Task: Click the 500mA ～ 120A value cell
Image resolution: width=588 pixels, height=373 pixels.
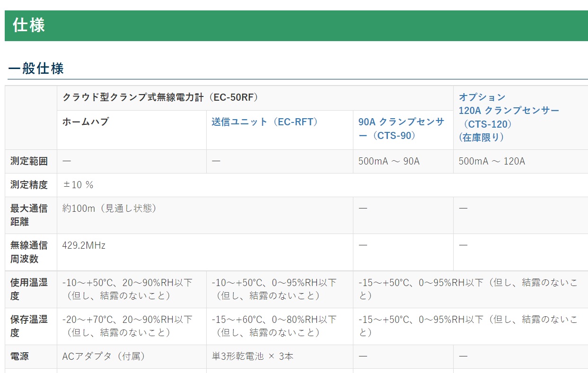Action: pyautogui.click(x=491, y=161)
